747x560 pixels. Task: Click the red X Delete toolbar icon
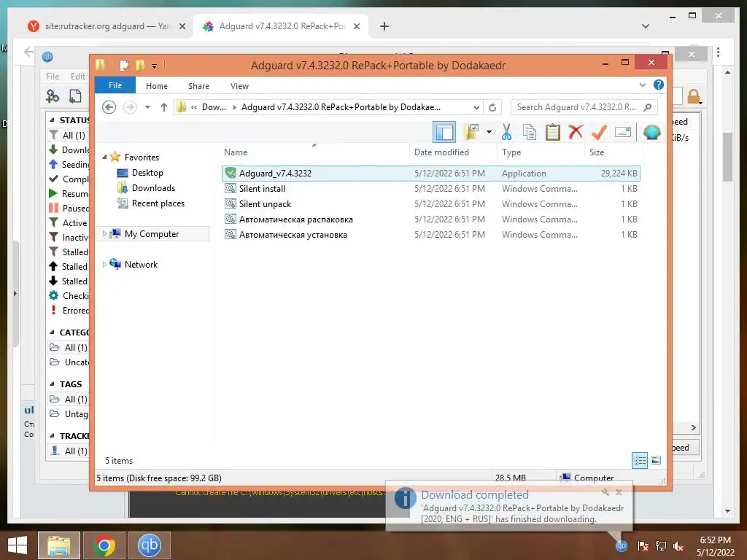[576, 131]
